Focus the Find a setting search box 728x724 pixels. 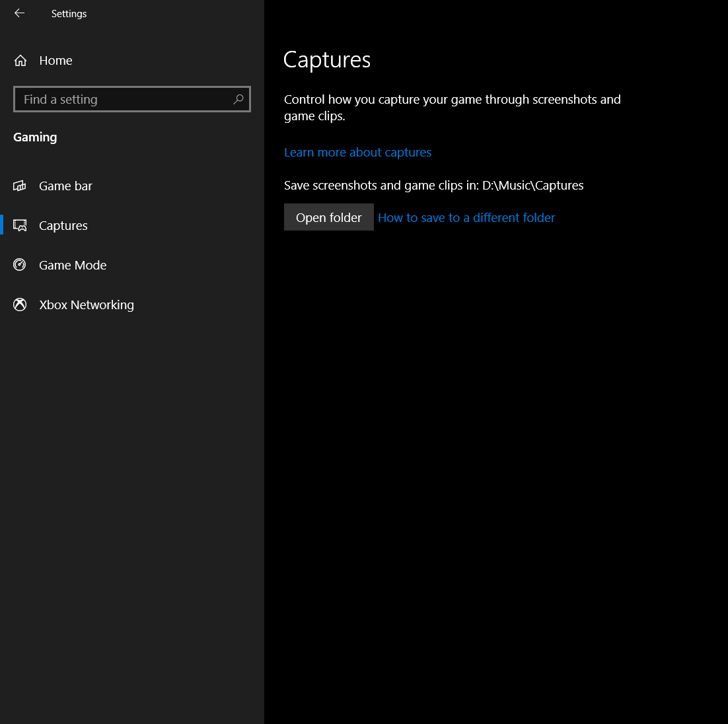pyautogui.click(x=132, y=99)
